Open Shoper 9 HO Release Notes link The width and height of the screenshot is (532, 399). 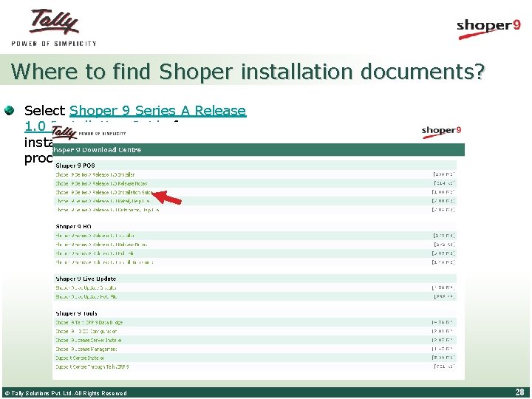[101, 245]
